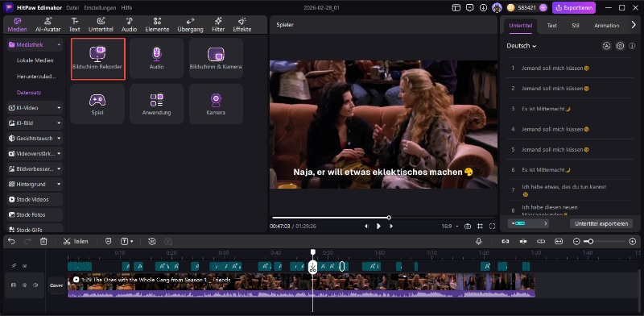644x316 pixels.
Task: Click the Cover button on video track
Action: (x=56, y=285)
